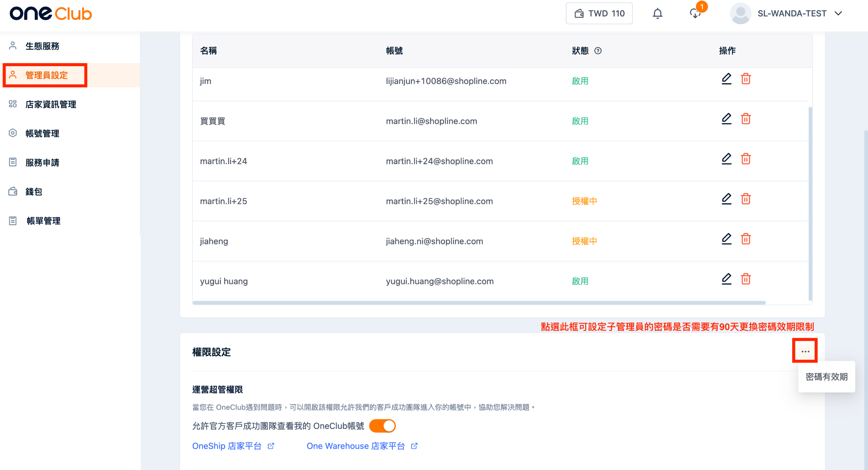Image resolution: width=868 pixels, height=470 pixels.
Task: Click the OneClub logo
Action: point(51,14)
